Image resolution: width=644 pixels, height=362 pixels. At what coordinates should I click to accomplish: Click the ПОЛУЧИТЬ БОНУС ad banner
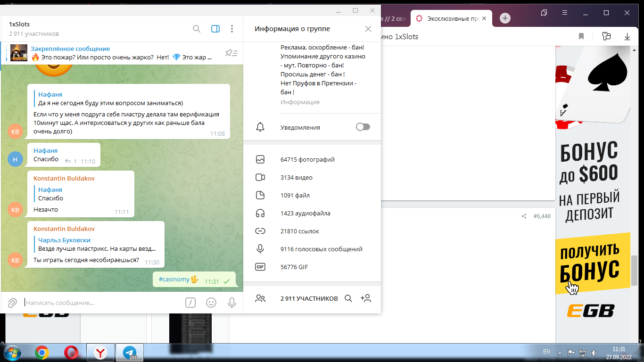point(593,264)
